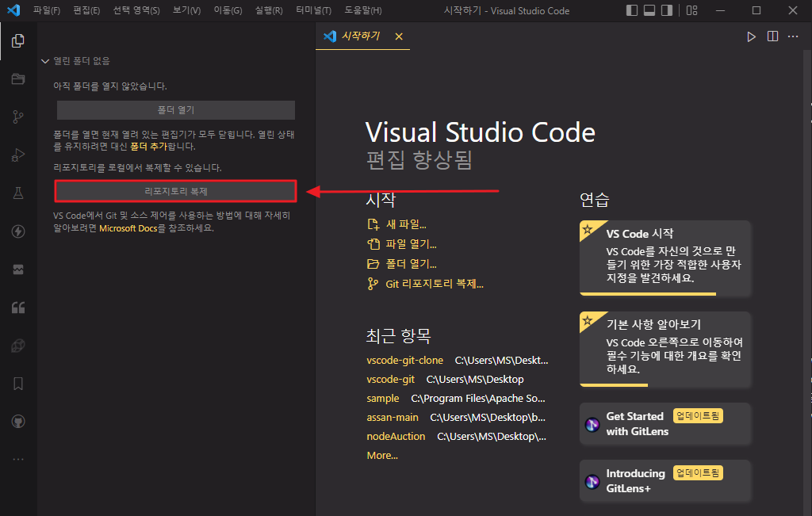The height and width of the screenshot is (516, 812).
Task: Open Get Started with GitLens card
Action: (665, 424)
